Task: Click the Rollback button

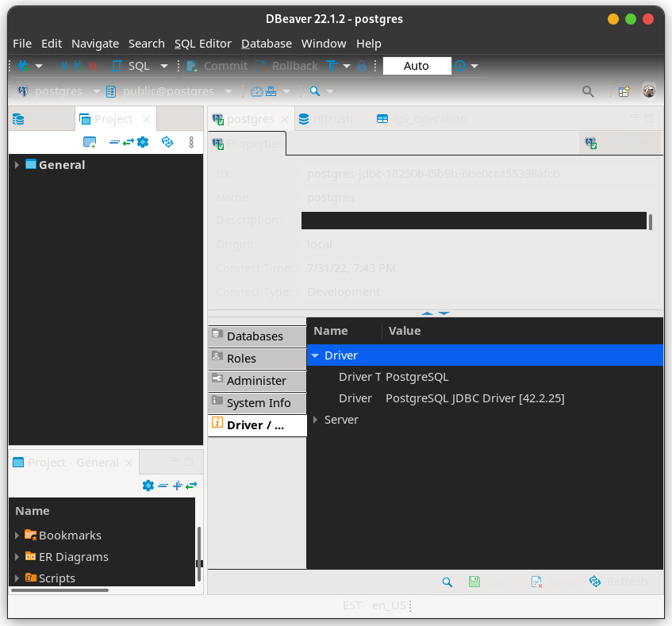Action: coord(286,66)
